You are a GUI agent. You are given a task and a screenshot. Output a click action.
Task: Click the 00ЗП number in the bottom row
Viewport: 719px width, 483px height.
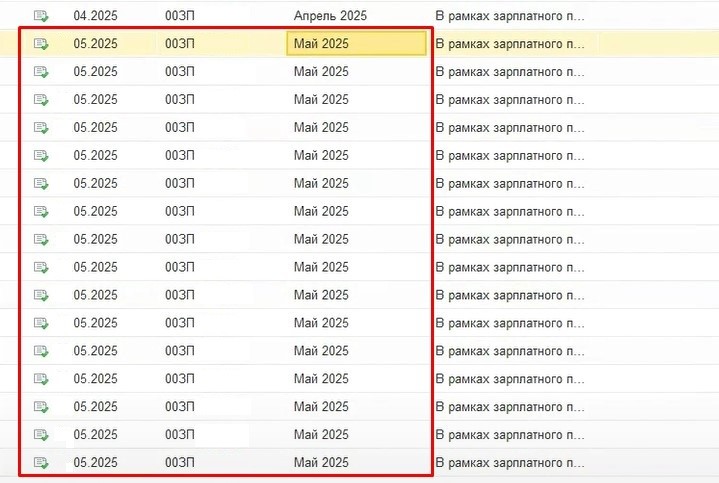[x=180, y=462]
